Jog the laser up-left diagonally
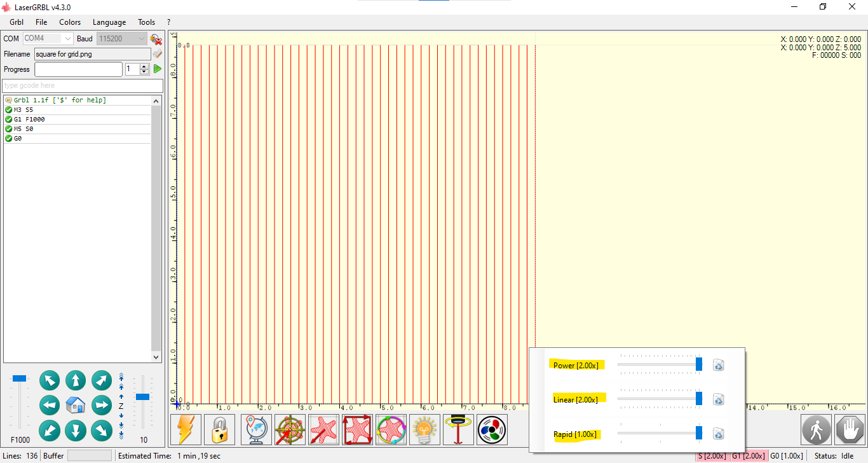868x463 pixels. pos(50,380)
